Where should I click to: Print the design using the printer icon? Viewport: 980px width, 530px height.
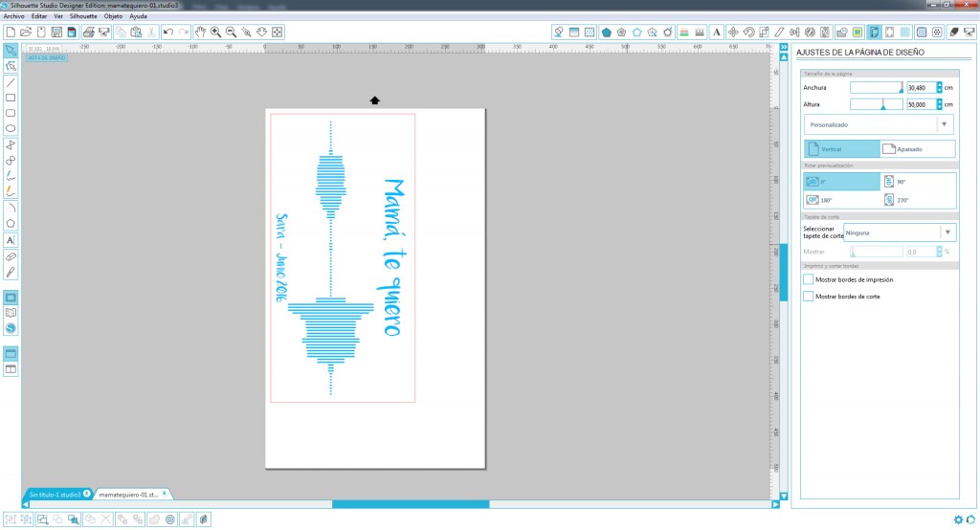(89, 32)
